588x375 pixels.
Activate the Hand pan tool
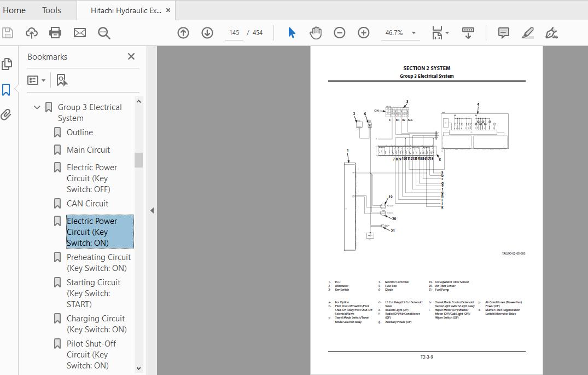coord(316,33)
